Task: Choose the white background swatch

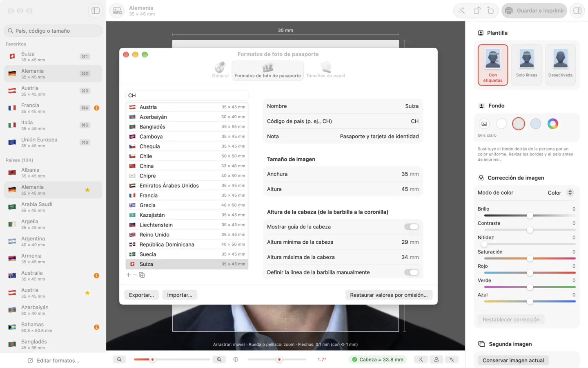Action: (x=501, y=123)
